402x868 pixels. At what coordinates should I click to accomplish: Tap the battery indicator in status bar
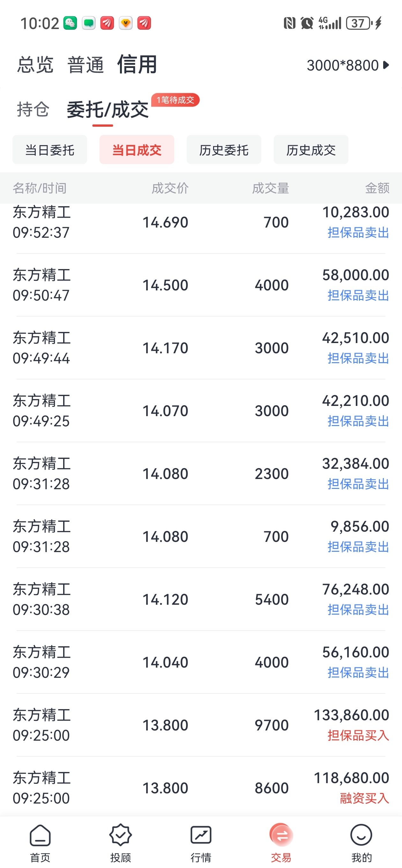(360, 23)
